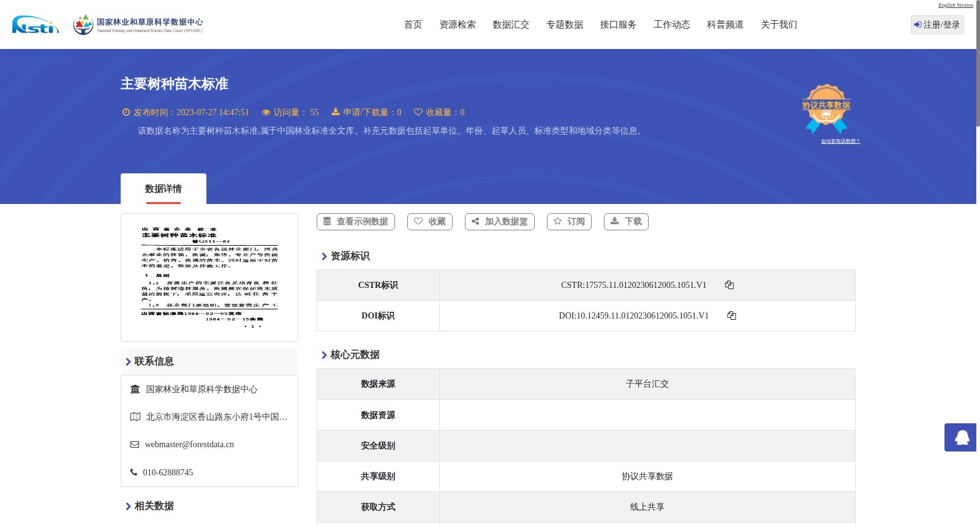Open the 首页 menu item

[x=413, y=25]
